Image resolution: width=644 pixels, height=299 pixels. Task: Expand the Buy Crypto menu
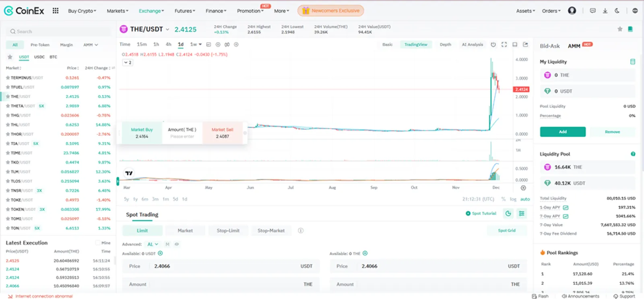coord(82,11)
